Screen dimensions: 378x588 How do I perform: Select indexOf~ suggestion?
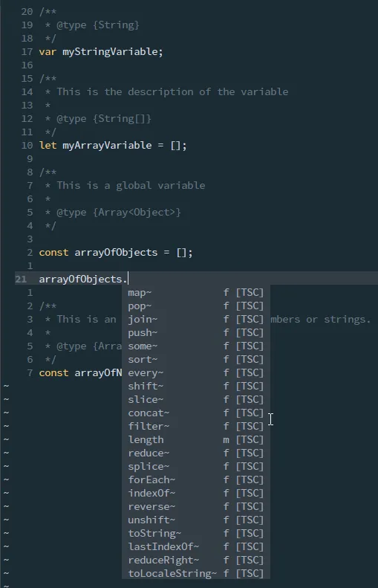click(195, 493)
